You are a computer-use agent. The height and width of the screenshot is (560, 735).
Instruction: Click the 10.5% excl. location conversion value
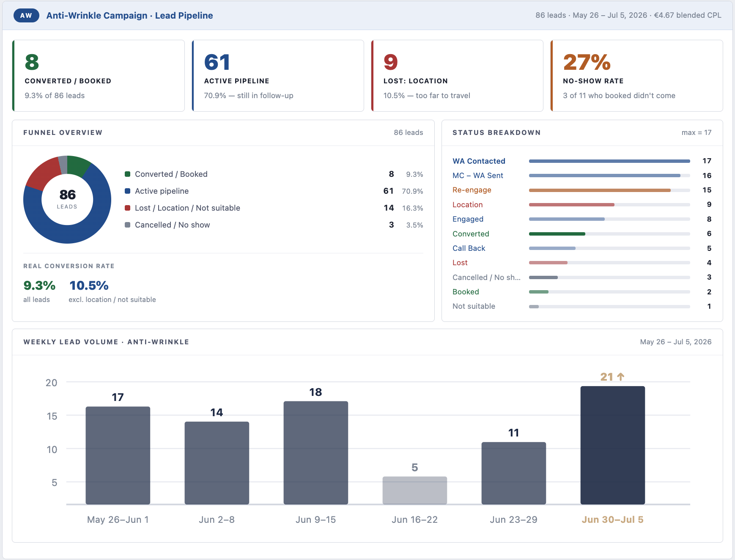coord(89,285)
